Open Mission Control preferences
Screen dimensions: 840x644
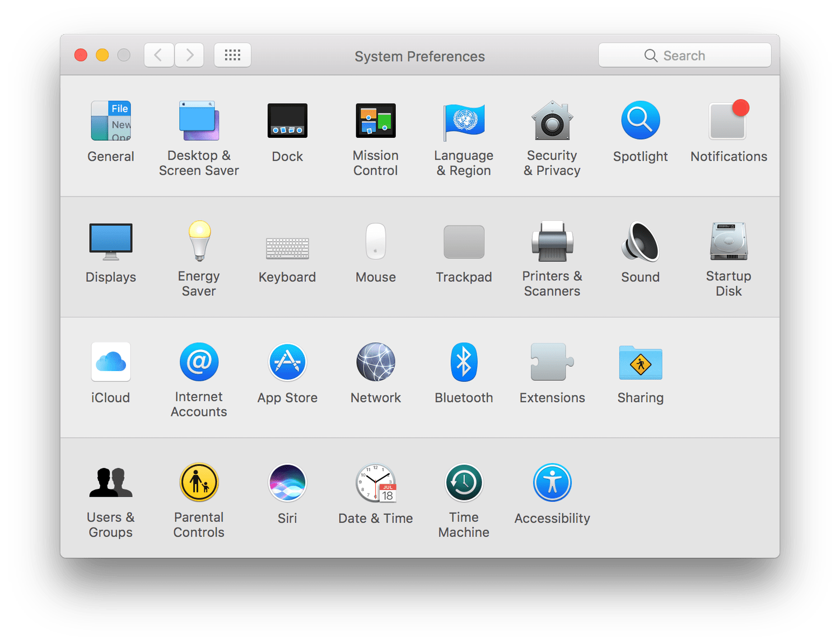click(x=375, y=121)
